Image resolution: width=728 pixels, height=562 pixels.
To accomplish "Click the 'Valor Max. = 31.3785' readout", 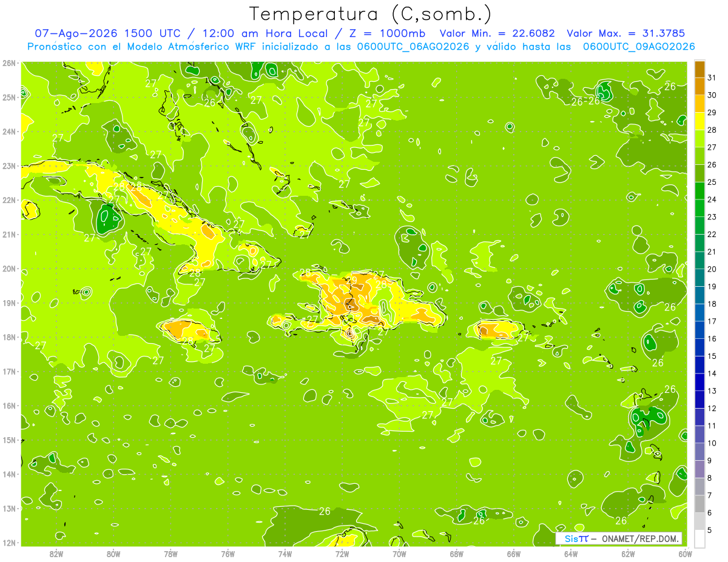I will point(626,33).
